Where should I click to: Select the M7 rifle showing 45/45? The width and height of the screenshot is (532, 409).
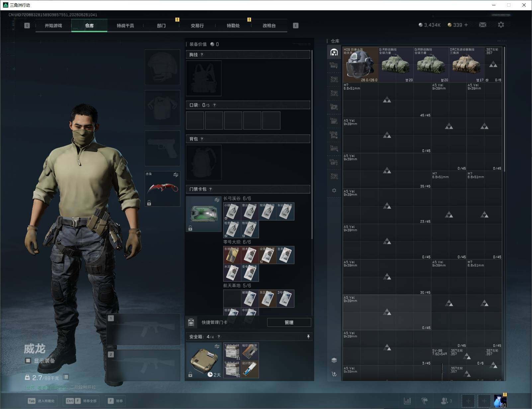[387, 100]
